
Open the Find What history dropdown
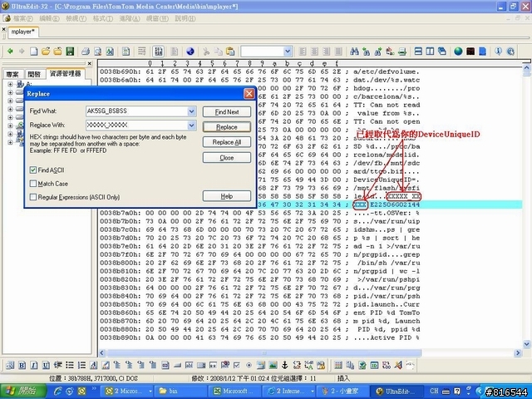(191, 111)
